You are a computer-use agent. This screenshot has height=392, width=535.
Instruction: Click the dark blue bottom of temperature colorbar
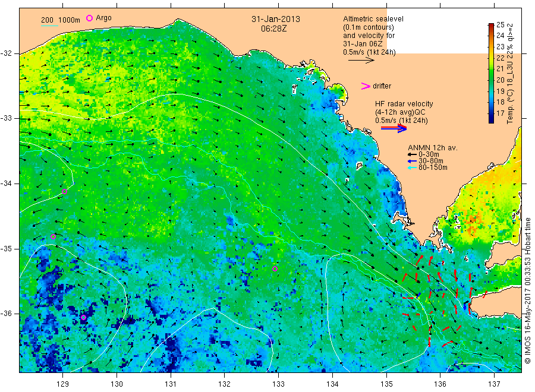[491, 119]
